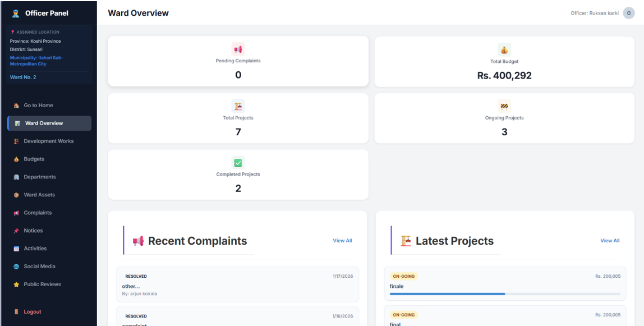Click the Officer Panel title
644x326 pixels.
tap(47, 13)
